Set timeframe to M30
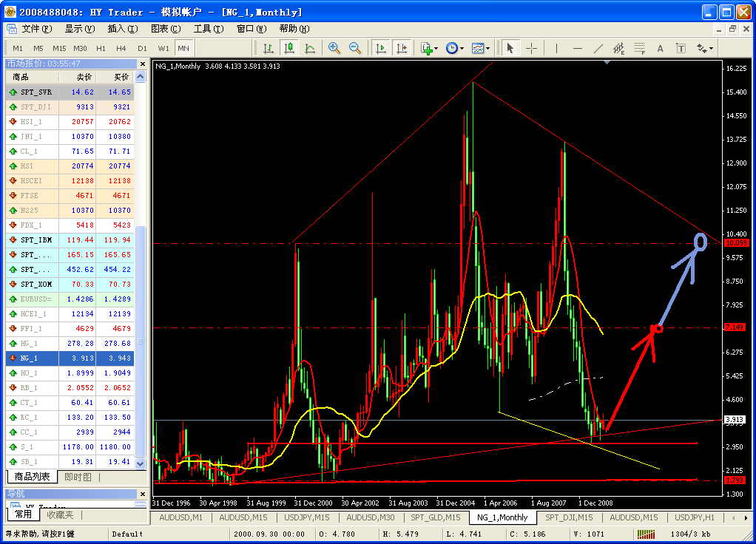Screen dimensions: 756x544 pos(80,48)
